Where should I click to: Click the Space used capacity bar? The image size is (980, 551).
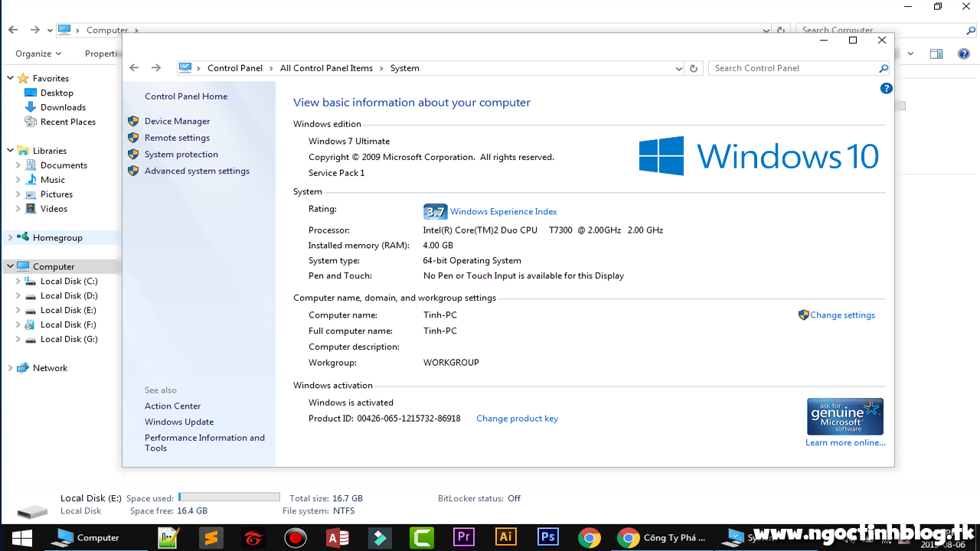click(228, 496)
